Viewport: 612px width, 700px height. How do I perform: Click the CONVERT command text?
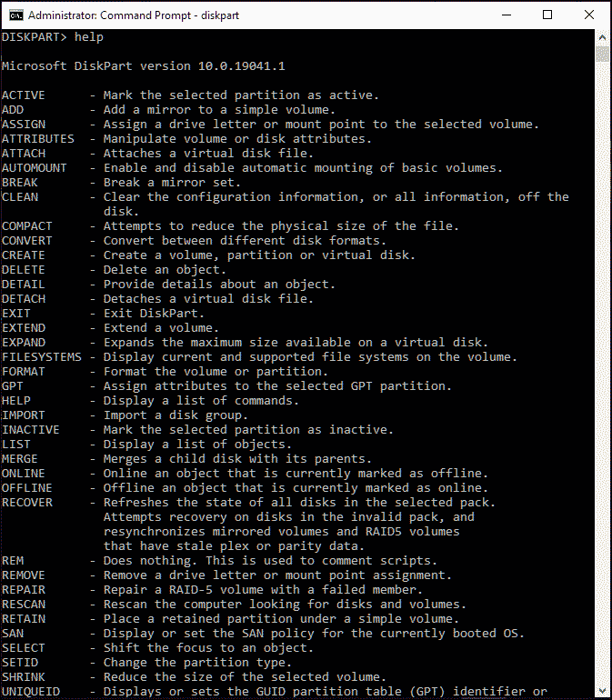pyautogui.click(x=26, y=241)
